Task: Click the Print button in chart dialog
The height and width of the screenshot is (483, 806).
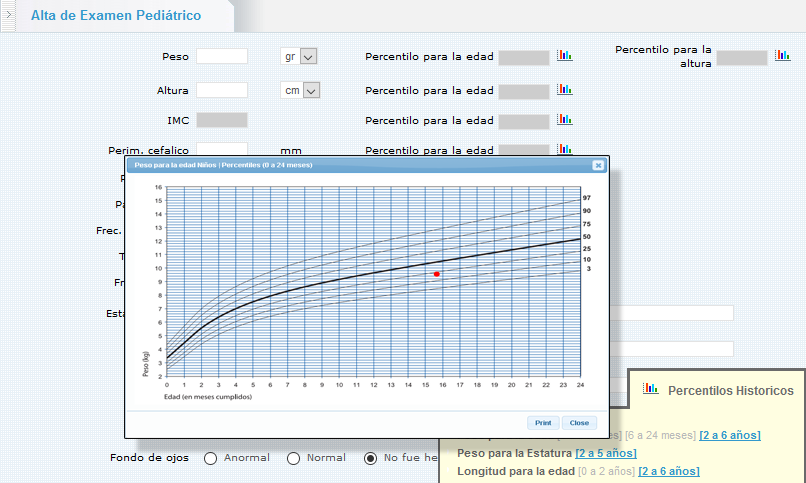Action: coord(543,422)
